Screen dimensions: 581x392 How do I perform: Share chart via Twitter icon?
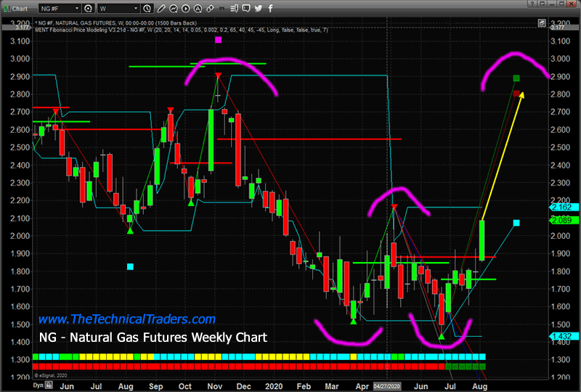pos(259,8)
